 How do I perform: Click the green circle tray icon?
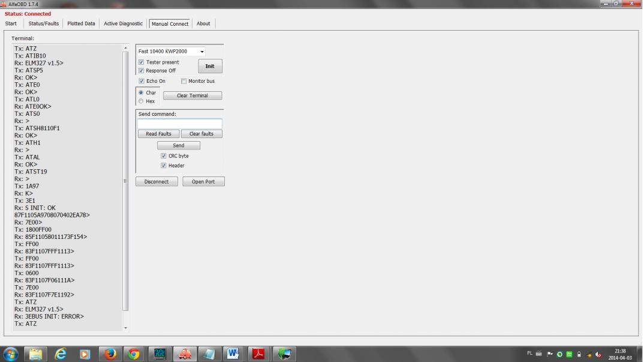[x=559, y=355]
